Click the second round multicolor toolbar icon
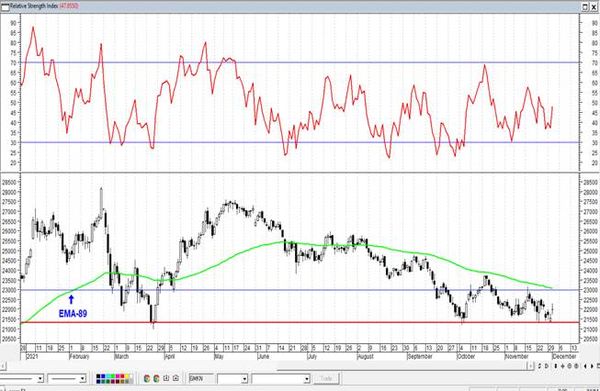600x391 pixels. [156, 379]
